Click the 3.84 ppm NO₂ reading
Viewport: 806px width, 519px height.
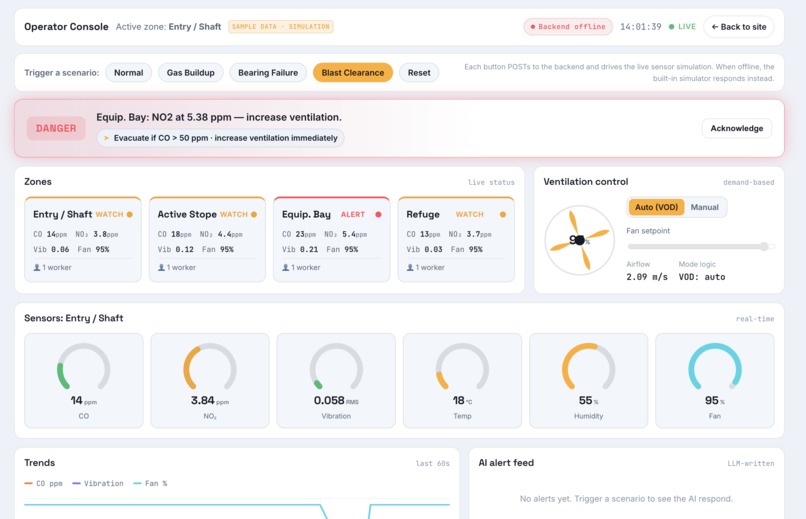[210, 400]
